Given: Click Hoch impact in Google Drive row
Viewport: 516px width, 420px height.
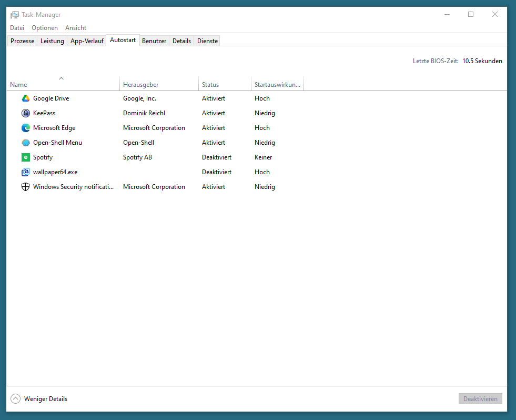Looking at the screenshot, I should pyautogui.click(x=262, y=98).
